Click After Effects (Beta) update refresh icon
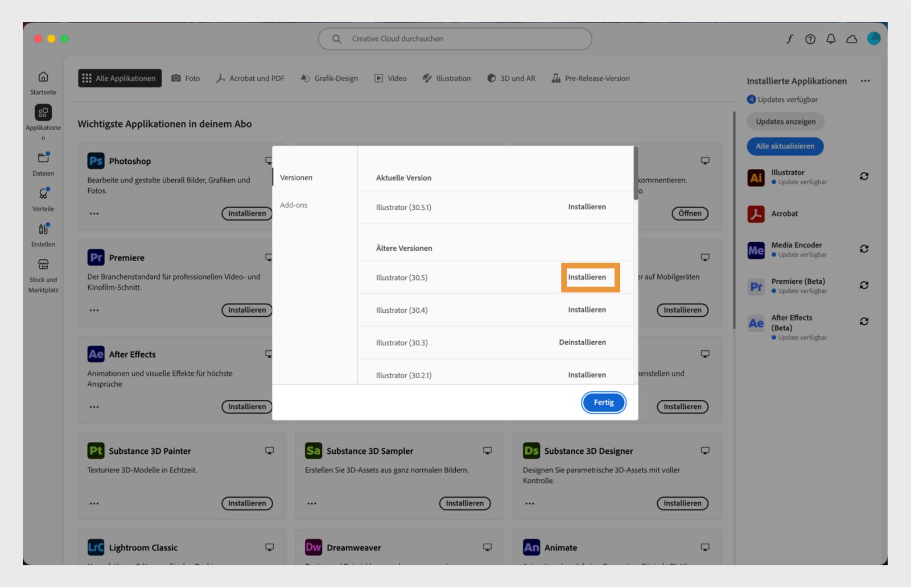 click(x=864, y=322)
